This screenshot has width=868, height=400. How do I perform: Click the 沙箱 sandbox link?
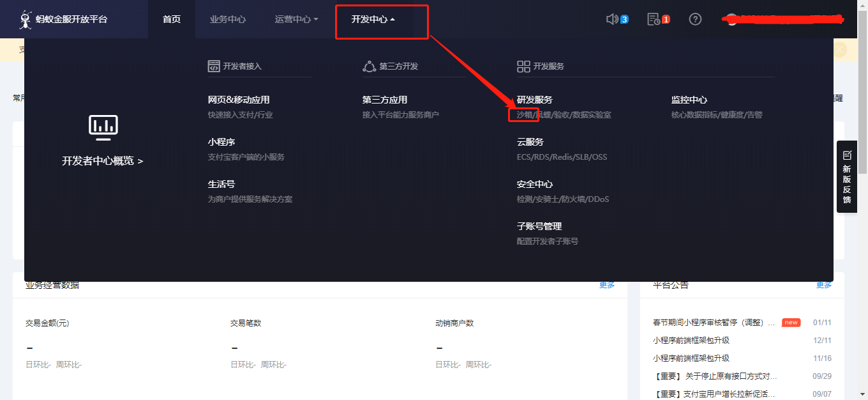(x=524, y=115)
